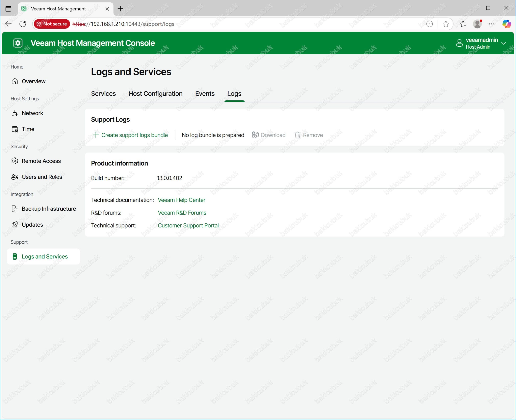Click the Product information heading
The height and width of the screenshot is (420, 516).
point(119,163)
